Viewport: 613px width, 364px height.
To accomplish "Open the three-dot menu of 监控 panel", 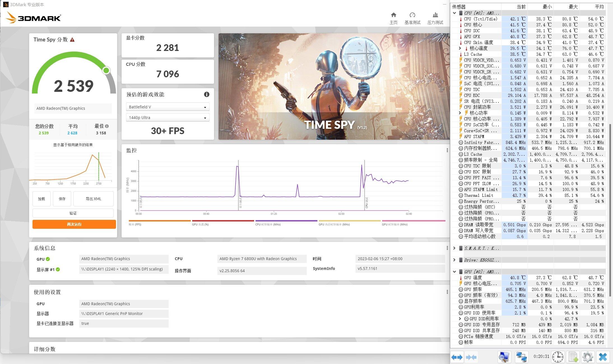I will tap(447, 150).
